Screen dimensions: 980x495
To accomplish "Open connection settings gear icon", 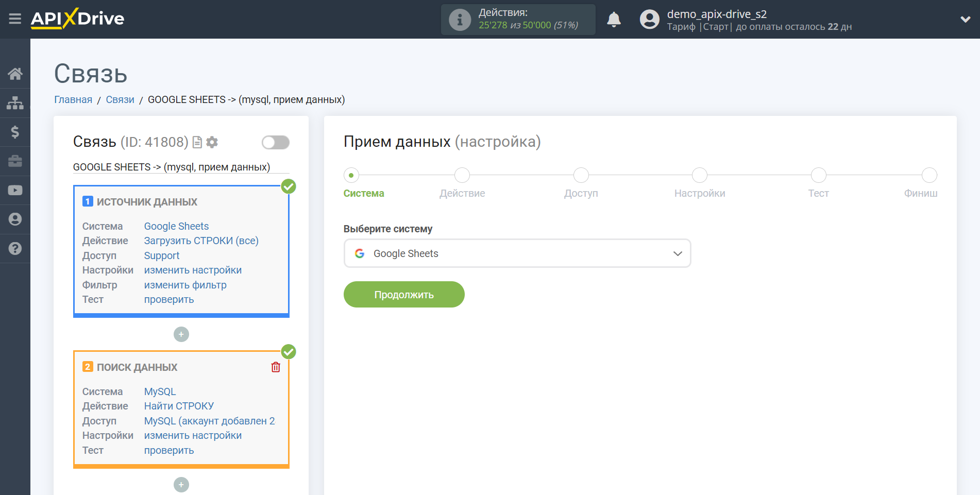I will tap(212, 142).
